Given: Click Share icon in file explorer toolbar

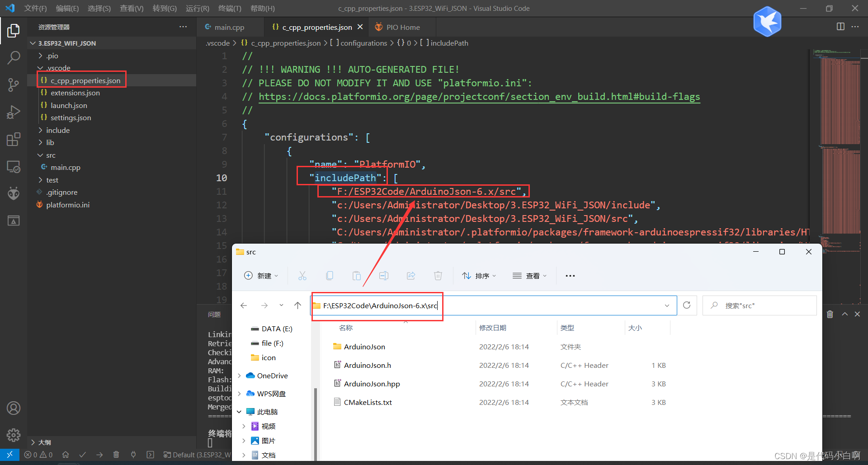Looking at the screenshot, I should click(x=411, y=276).
